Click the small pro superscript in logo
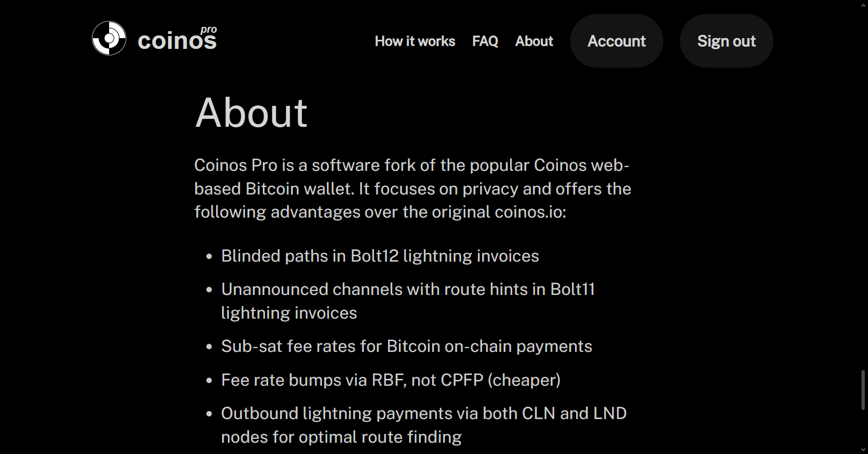This screenshot has height=454, width=868. tap(209, 30)
